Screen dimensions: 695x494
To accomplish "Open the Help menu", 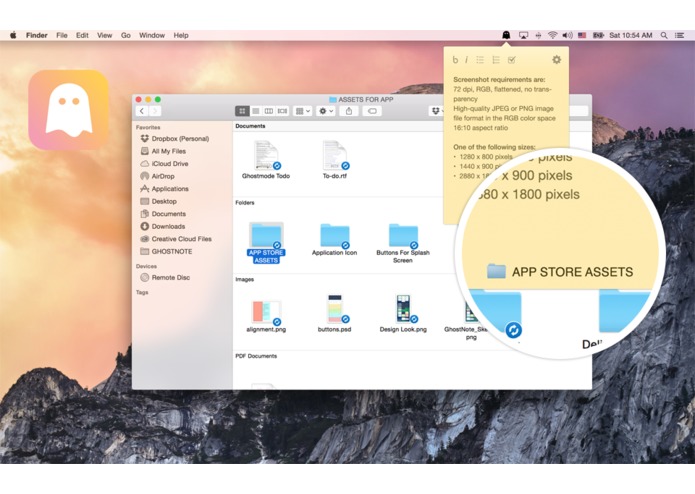I will [181, 35].
